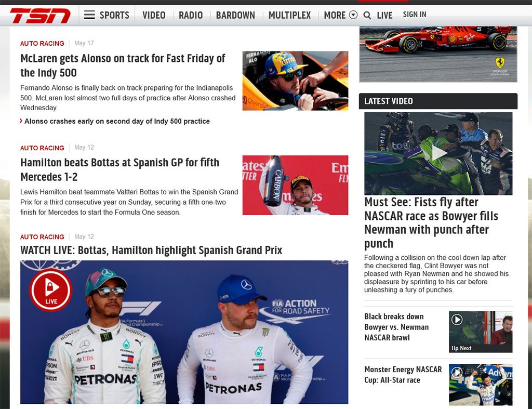This screenshot has height=409, width=532.
Task: Open the MULTIPLEX nav item
Action: click(x=289, y=15)
